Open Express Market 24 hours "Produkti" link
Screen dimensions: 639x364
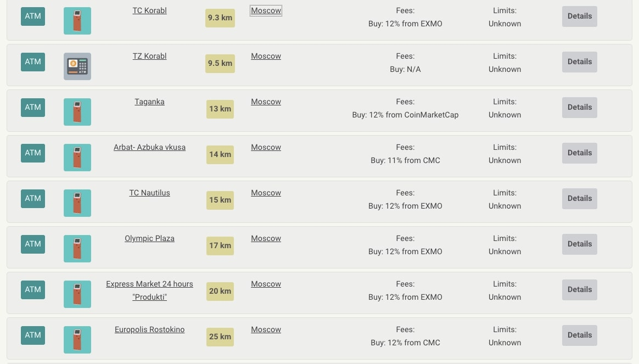149,290
